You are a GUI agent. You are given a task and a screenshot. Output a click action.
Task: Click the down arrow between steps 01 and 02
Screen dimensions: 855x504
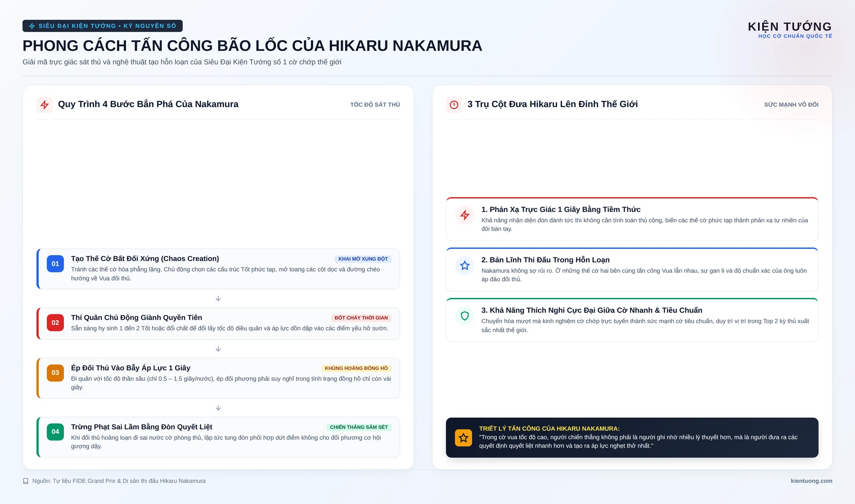coord(218,299)
